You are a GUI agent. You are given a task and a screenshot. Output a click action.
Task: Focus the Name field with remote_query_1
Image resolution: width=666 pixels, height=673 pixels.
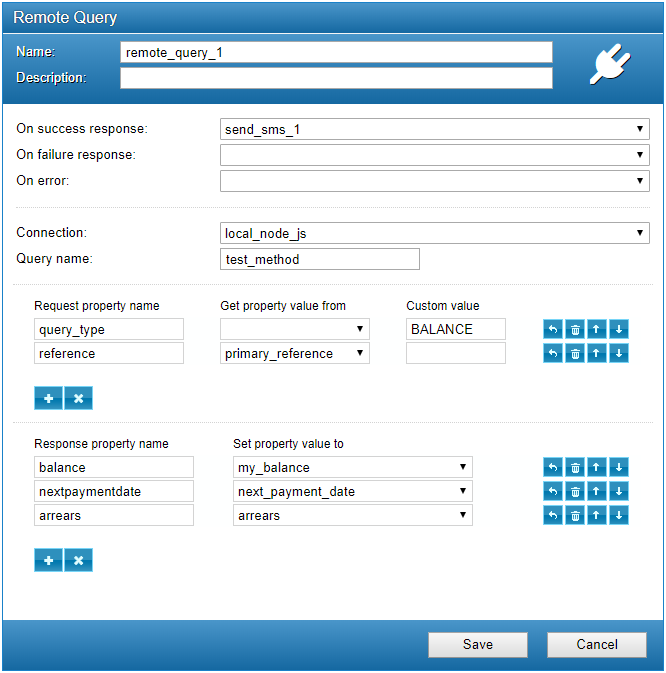(x=336, y=52)
